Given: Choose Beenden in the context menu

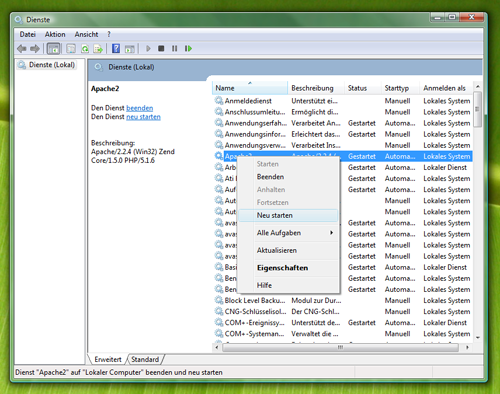Looking at the screenshot, I should pos(288,177).
